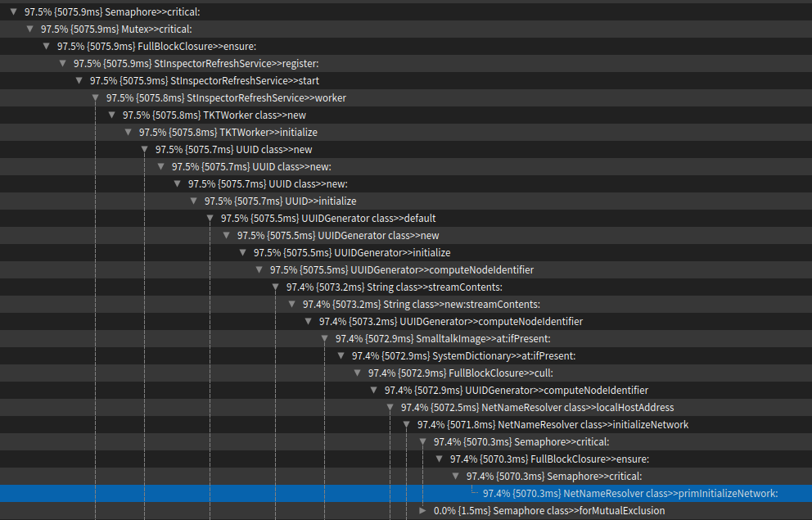Screen dimensions: 812x520
Task: Select UUIDGenerator class>>default row
Action: coord(406,218)
